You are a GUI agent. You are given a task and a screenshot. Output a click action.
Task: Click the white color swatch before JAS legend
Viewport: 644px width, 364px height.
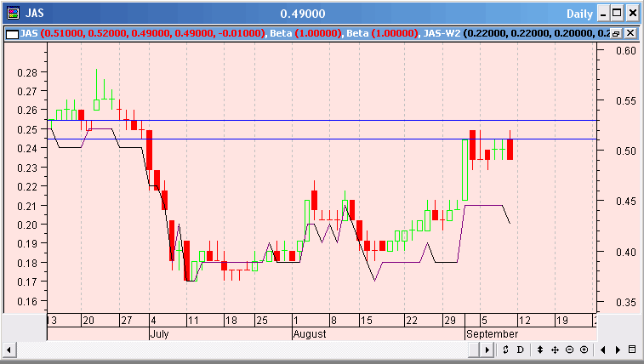coord(12,34)
